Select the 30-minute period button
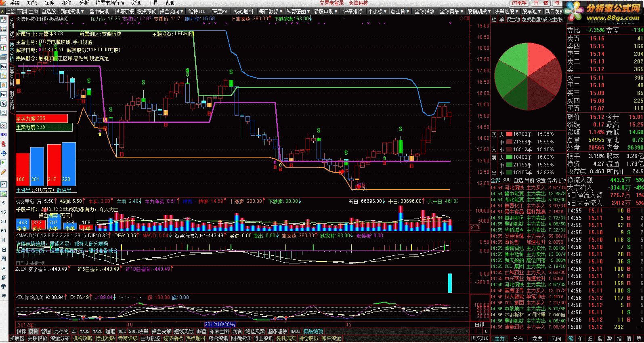The width and height of the screenshot is (644, 343). tap(4, 221)
